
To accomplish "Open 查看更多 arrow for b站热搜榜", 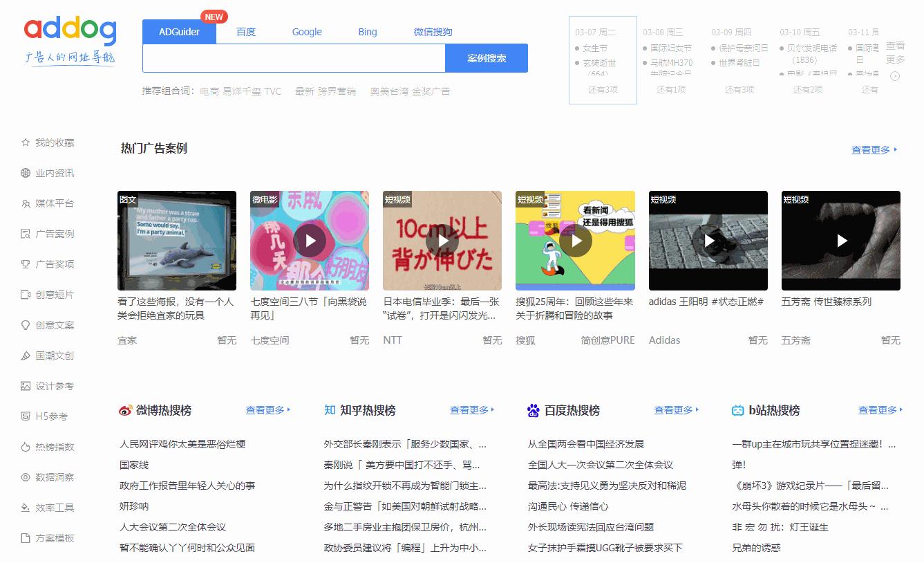I will 878,409.
